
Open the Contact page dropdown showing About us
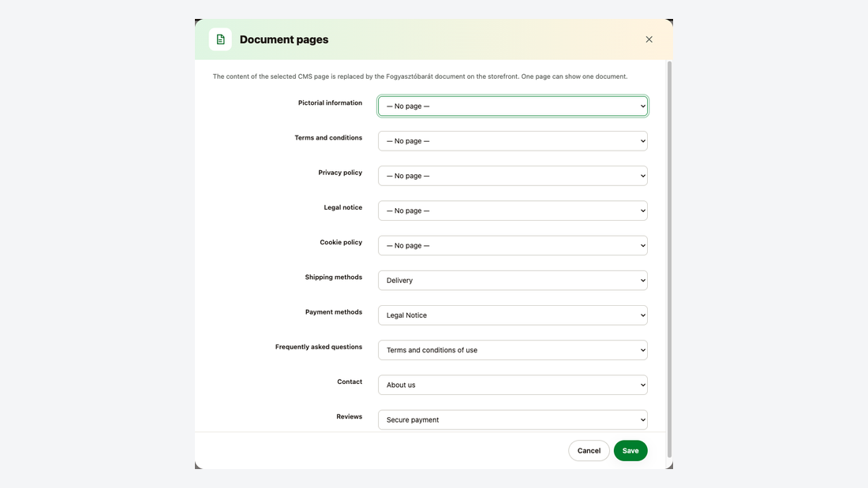(x=513, y=385)
